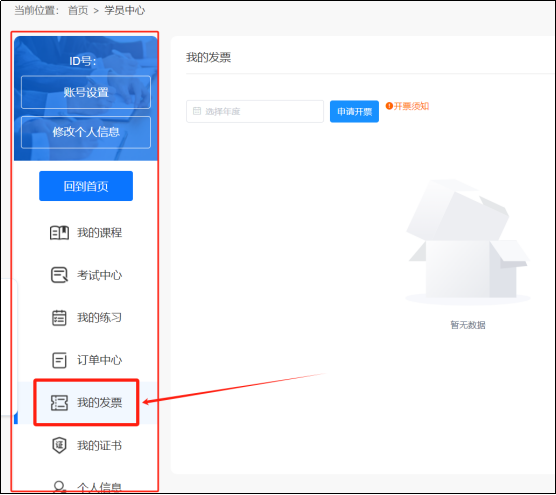Image resolution: width=556 pixels, height=495 pixels.
Task: Click the 我的练习 calendar icon
Action: point(59,318)
